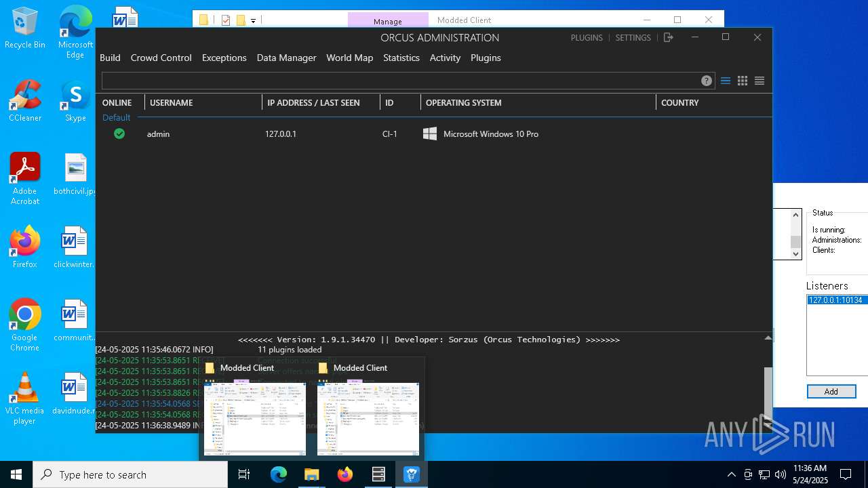Image resolution: width=868 pixels, height=488 pixels.
Task: Open bothcivil.jpg desktop file
Action: [x=75, y=174]
